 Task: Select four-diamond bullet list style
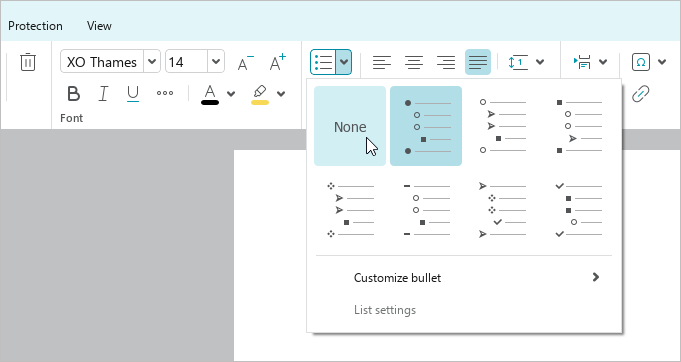(350, 210)
